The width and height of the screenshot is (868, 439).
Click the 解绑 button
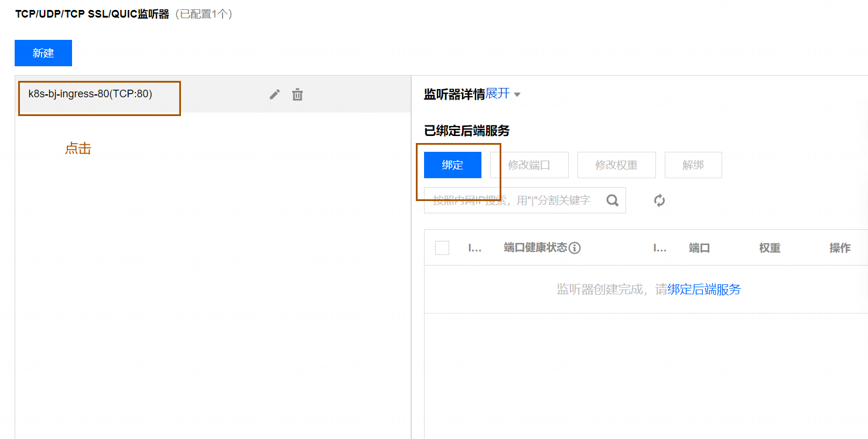pos(693,165)
